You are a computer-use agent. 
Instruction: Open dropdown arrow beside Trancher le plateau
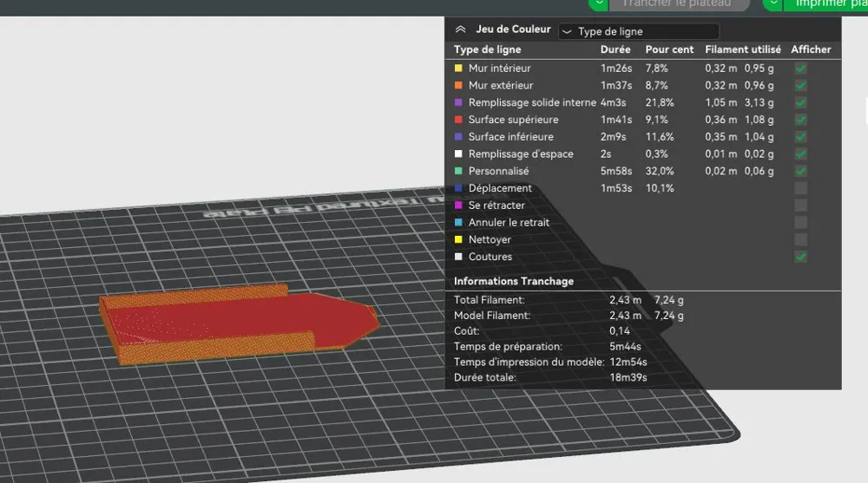598,4
